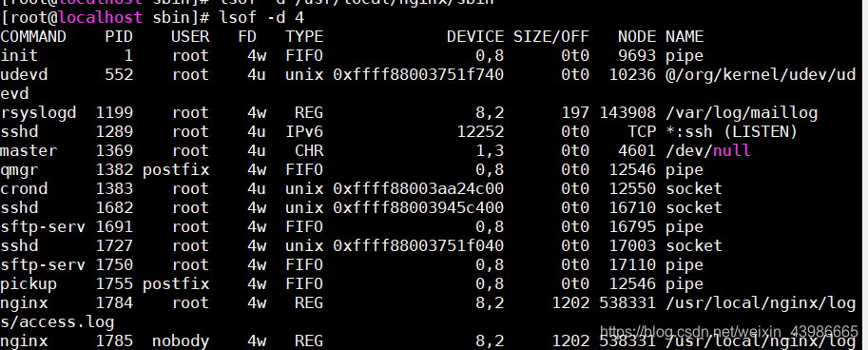Click node number 10236

632,75
